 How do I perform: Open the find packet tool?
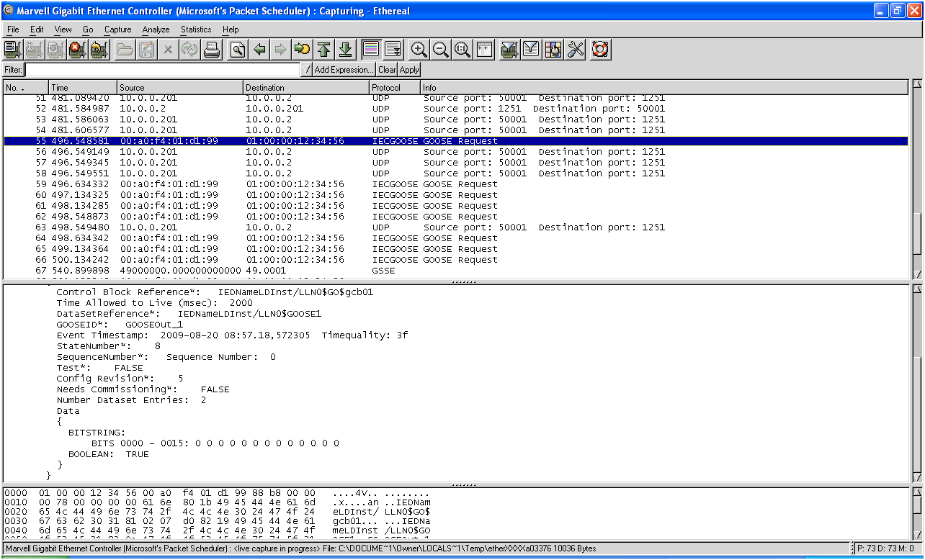click(x=237, y=50)
